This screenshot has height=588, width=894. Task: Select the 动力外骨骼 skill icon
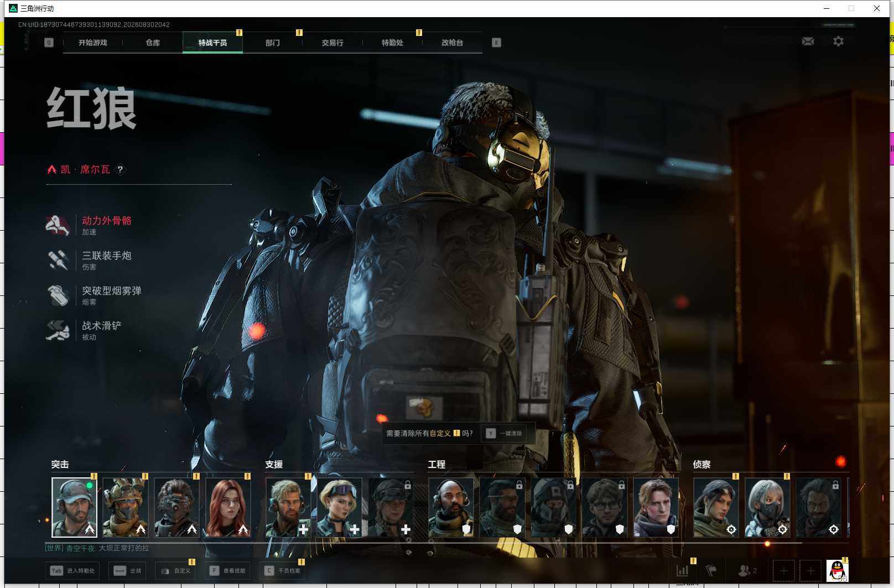click(x=58, y=225)
